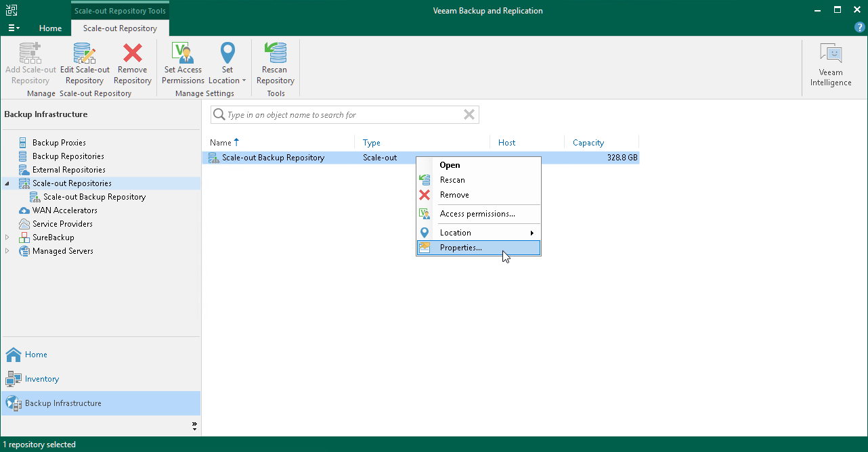868x452 pixels.
Task: Expand the Set Location dropdown
Action: point(227,61)
